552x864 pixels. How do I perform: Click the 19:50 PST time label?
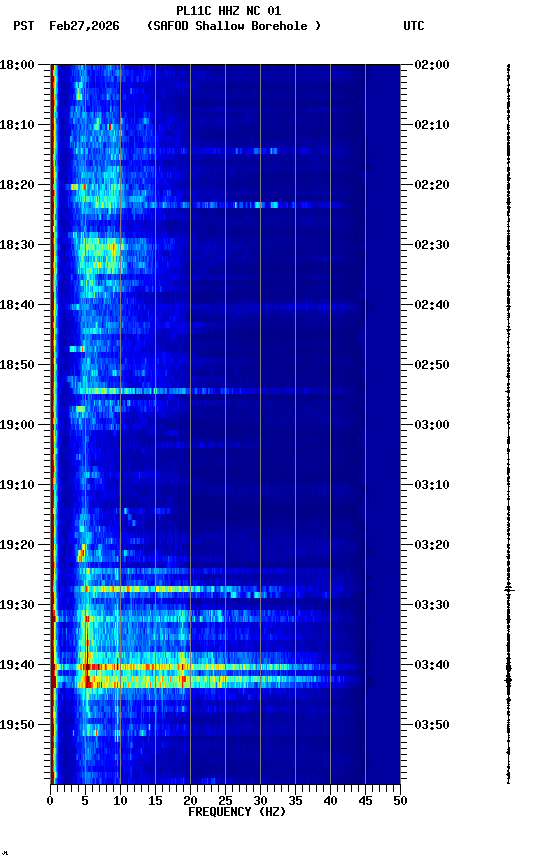pos(17,725)
